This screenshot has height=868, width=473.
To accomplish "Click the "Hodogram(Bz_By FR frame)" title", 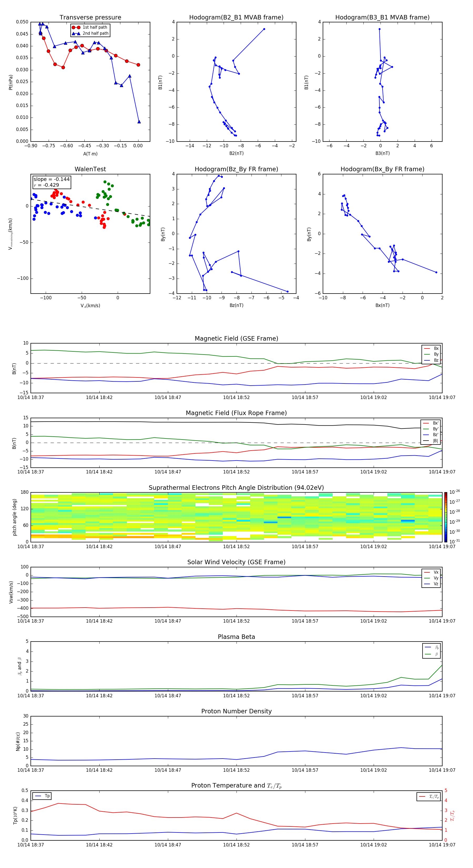I will 236,169.
